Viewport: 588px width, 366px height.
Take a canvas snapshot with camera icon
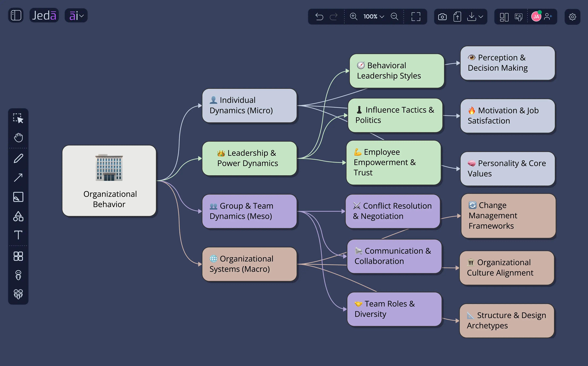tap(442, 17)
